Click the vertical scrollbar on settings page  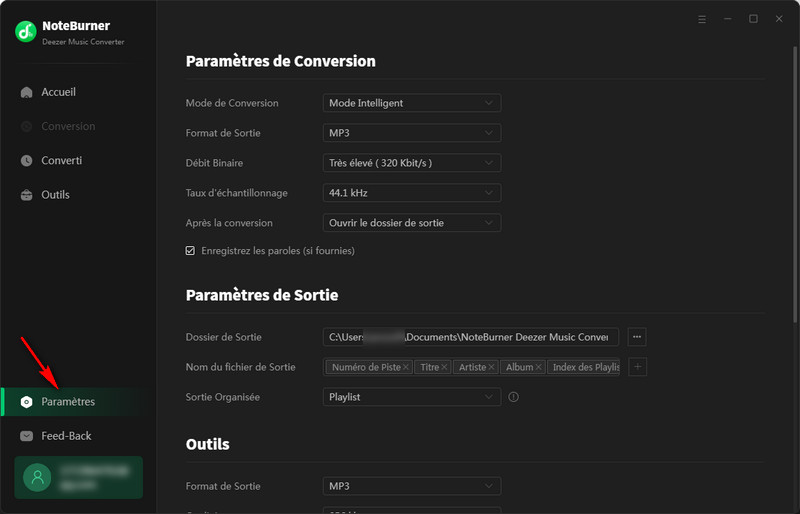795,184
